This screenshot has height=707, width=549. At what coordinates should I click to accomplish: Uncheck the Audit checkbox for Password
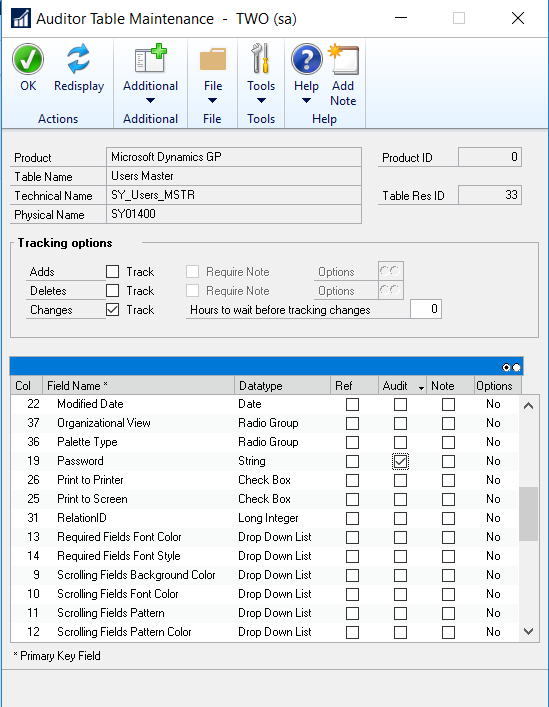(x=400, y=461)
